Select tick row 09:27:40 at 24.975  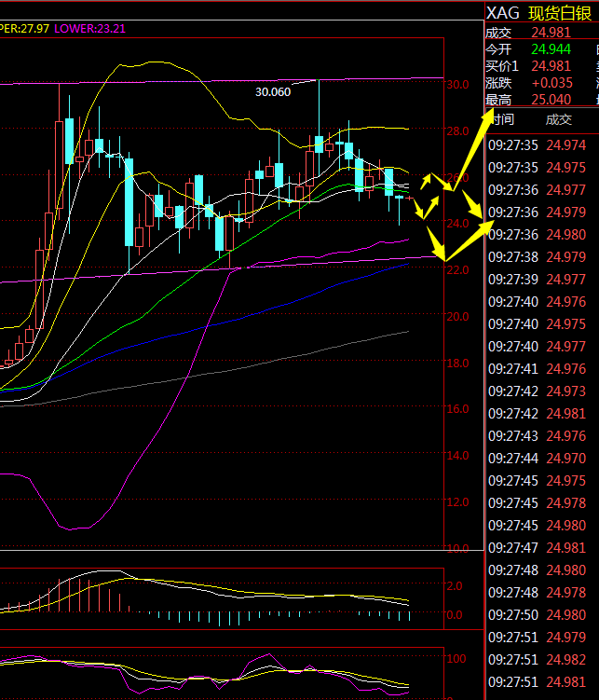tap(537, 324)
